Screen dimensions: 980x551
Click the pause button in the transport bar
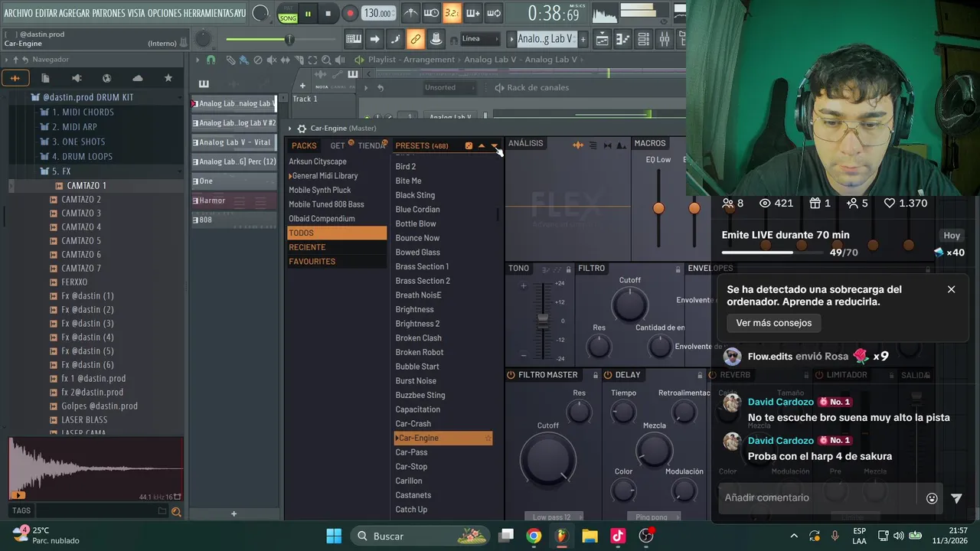[308, 13]
